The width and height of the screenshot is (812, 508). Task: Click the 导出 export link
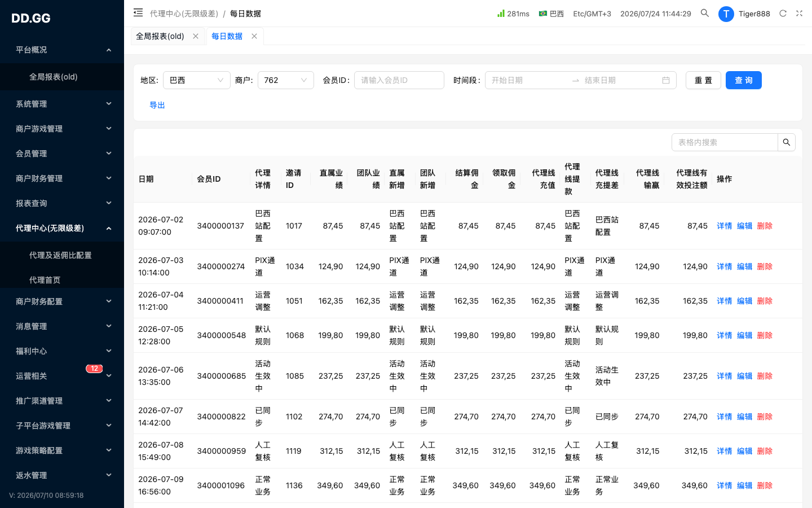(x=157, y=105)
